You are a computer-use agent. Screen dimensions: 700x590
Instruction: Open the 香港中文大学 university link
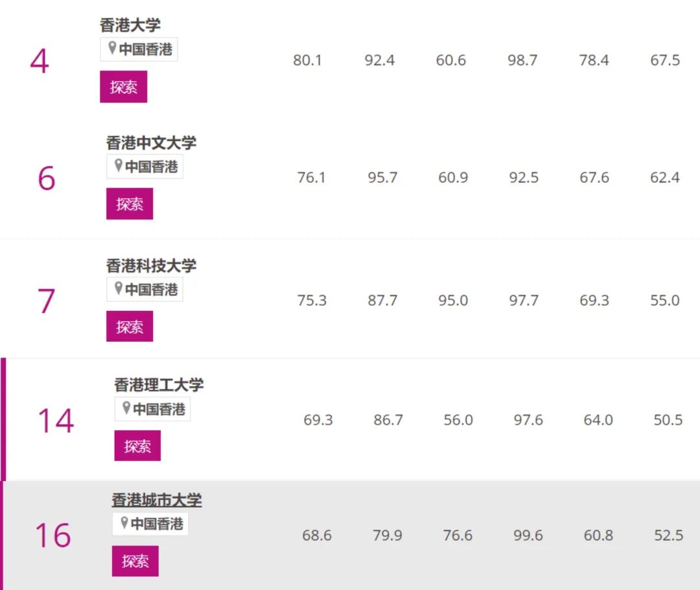pyautogui.click(x=151, y=142)
